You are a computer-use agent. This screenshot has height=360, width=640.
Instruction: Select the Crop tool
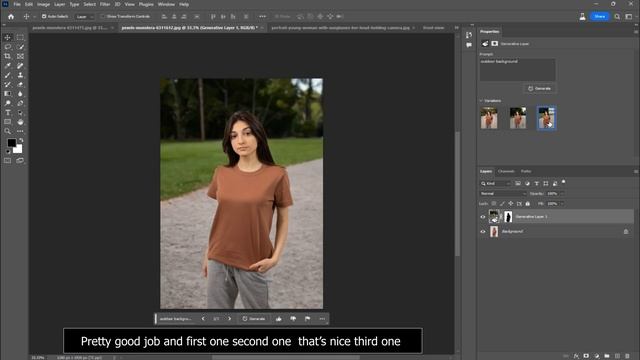pos(8,56)
